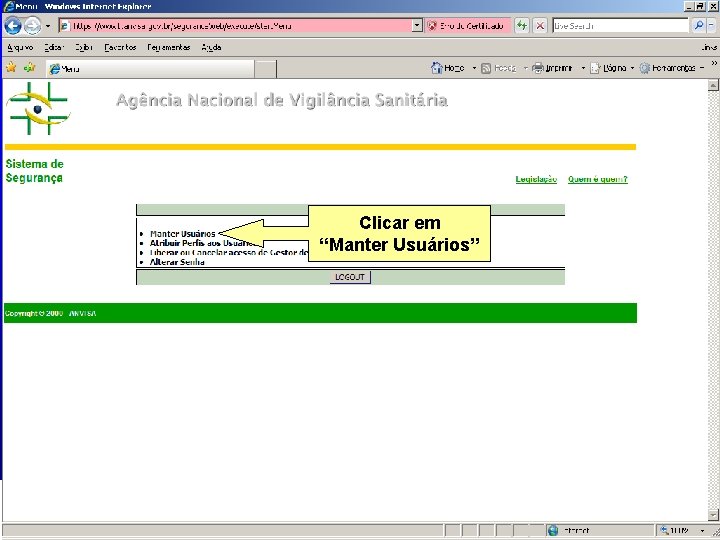
Task: Open the Ferramentas menu
Action: pyautogui.click(x=169, y=47)
